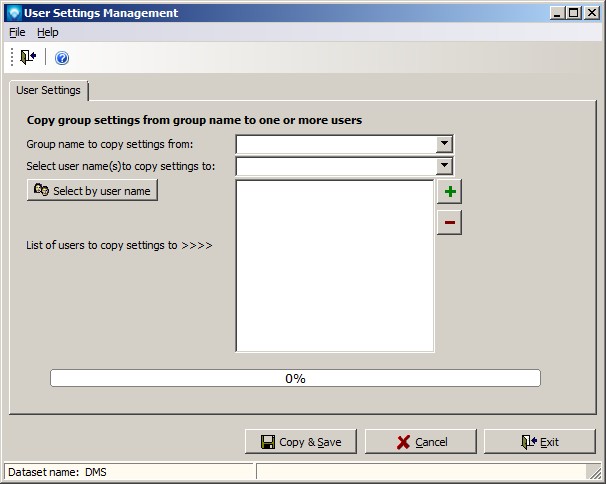Expand the group name dropdown arrow
The width and height of the screenshot is (606, 484).
(x=445, y=144)
